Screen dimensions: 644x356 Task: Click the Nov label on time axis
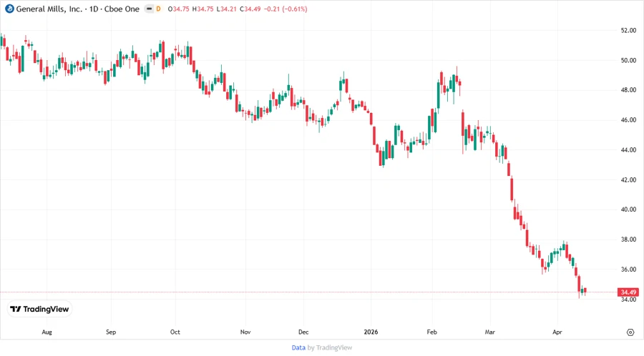(x=245, y=332)
